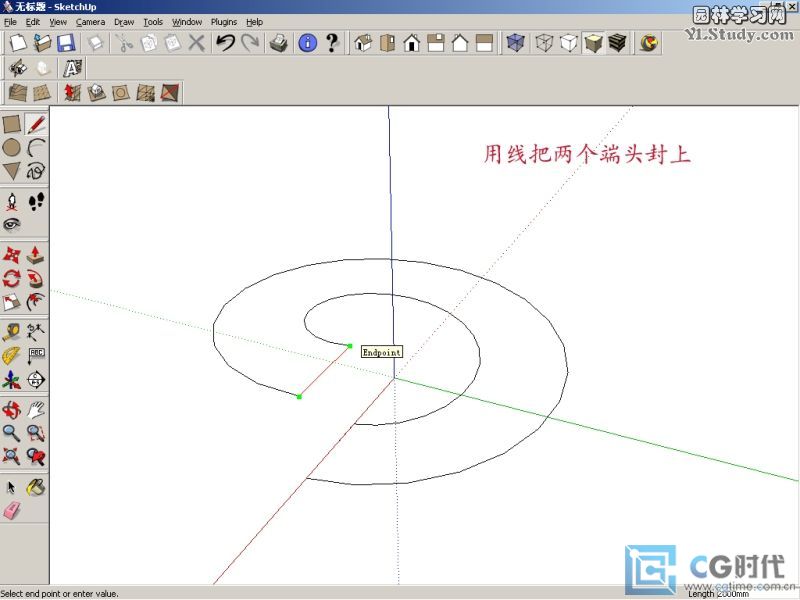Select the Text label tool
The image size is (800, 600).
[36, 356]
